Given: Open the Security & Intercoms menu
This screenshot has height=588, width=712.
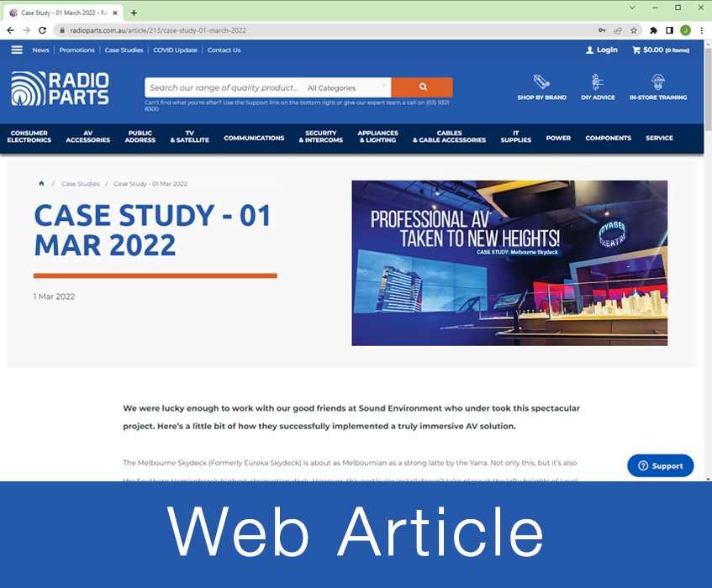Looking at the screenshot, I should 321,137.
